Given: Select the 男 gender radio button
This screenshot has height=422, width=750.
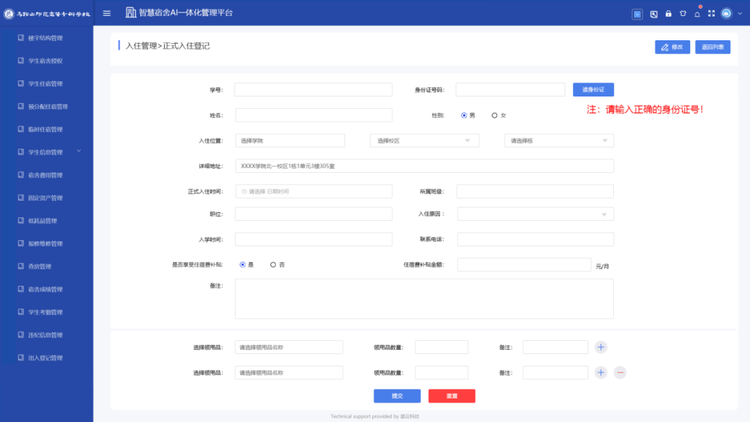Looking at the screenshot, I should [464, 115].
